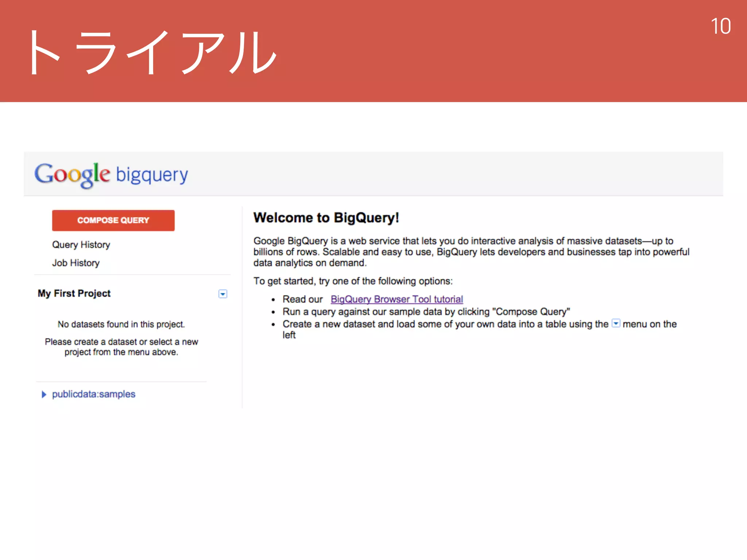Open the publicdata:samples dataset link

(93, 394)
